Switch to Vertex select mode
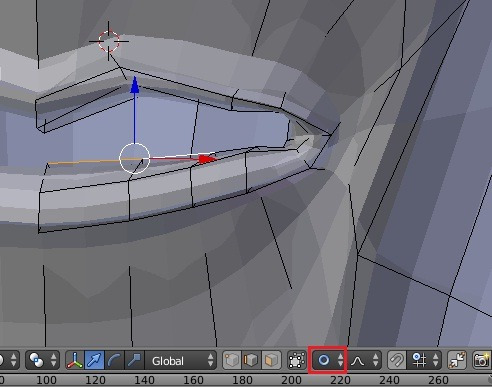 point(232,360)
